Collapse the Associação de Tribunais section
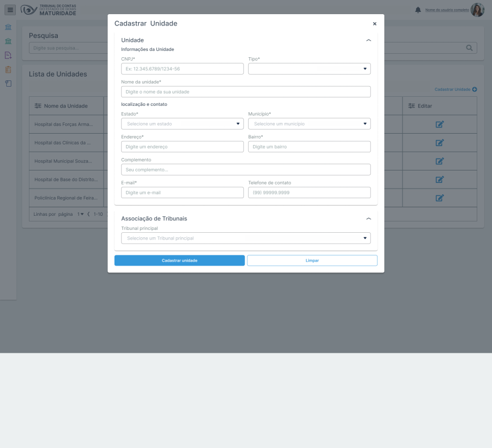492x448 pixels. [368, 219]
